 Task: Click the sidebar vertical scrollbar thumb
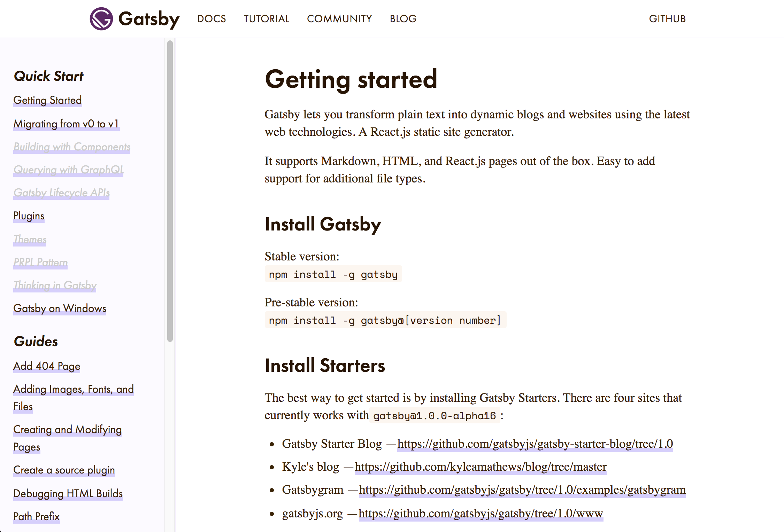tap(170, 191)
